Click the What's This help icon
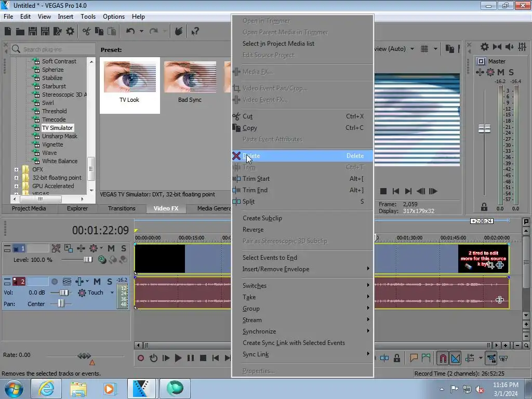The image size is (532, 399). coord(195,32)
